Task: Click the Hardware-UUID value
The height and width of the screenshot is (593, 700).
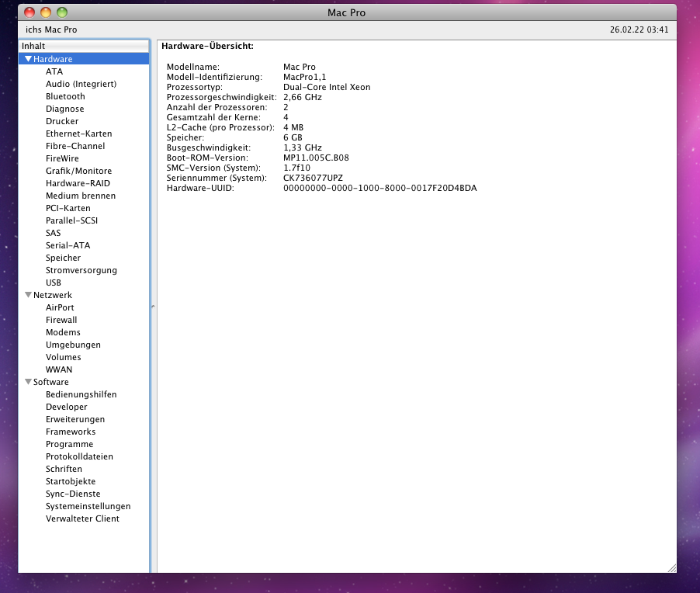Action: coord(380,188)
